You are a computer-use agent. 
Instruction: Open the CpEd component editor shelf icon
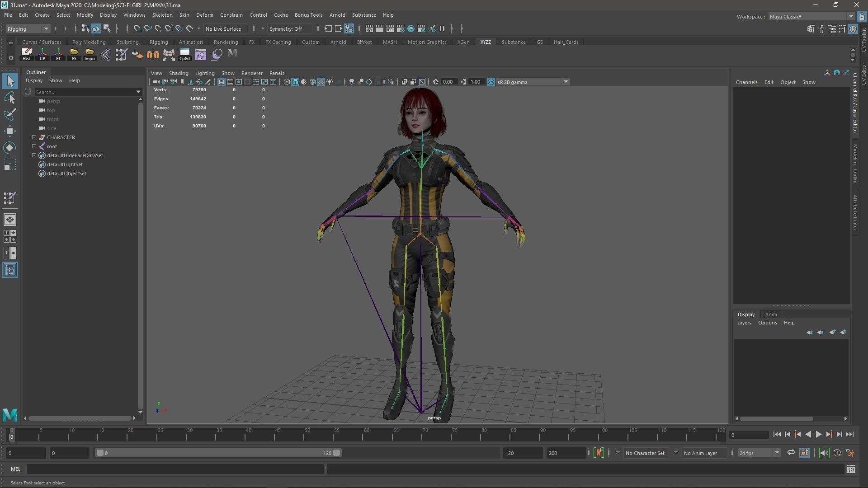184,54
